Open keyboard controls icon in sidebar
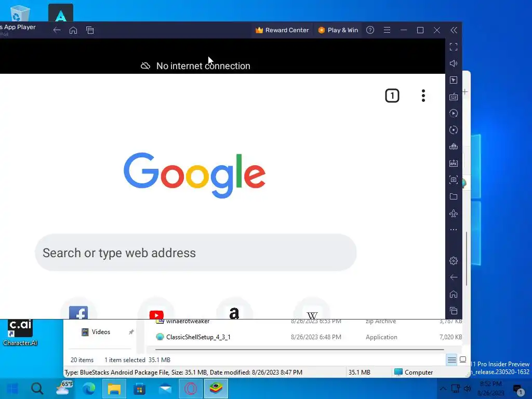This screenshot has width=532, height=399. [x=454, y=97]
